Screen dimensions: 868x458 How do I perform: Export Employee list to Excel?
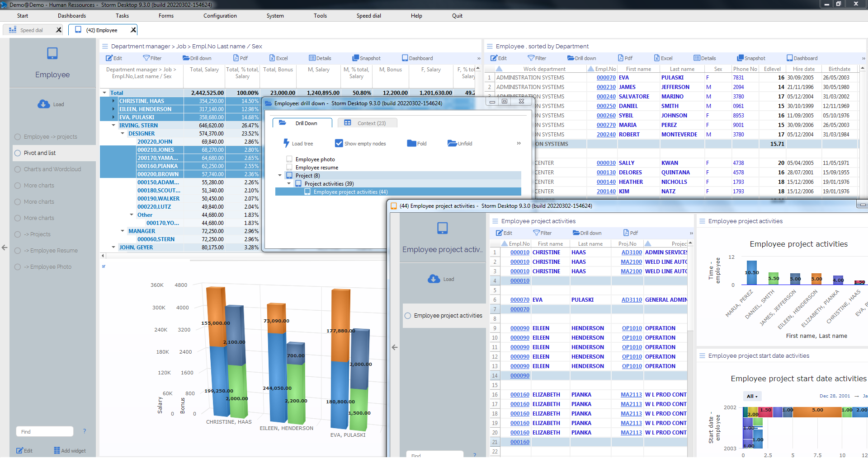coord(663,58)
